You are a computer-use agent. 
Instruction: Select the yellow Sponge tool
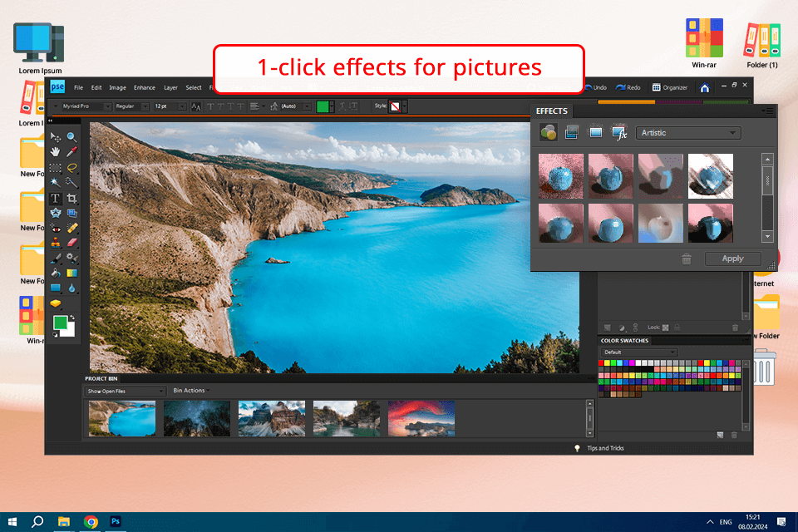tap(56, 303)
